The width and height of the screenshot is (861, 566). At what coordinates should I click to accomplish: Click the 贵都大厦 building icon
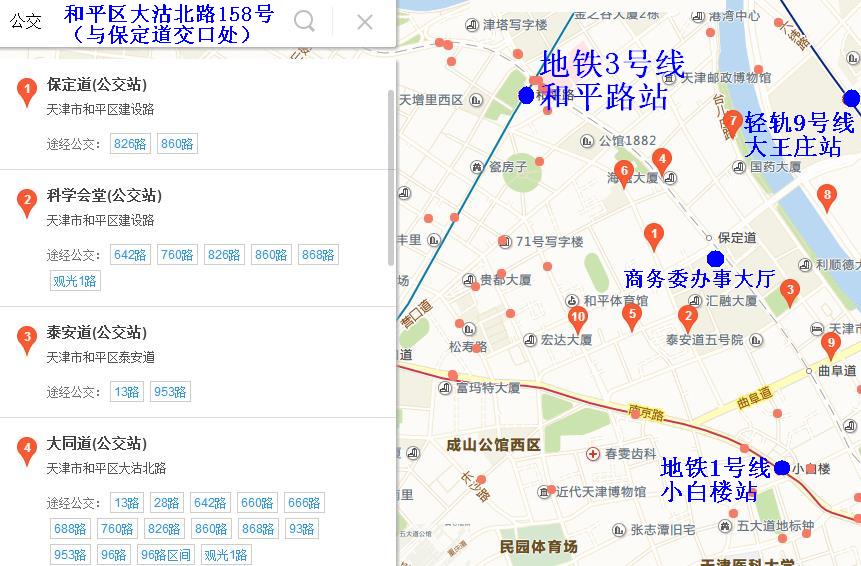[469, 280]
